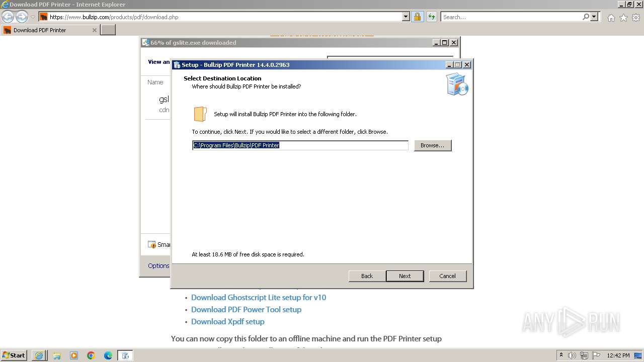Click the folder icon in Setup wizard
644x362 pixels.
200,114
